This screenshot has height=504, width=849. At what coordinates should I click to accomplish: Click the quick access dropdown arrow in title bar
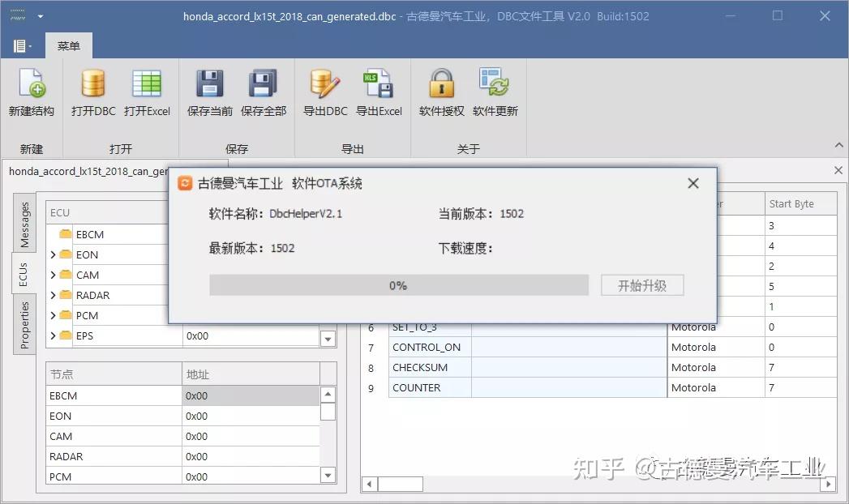pyautogui.click(x=40, y=16)
